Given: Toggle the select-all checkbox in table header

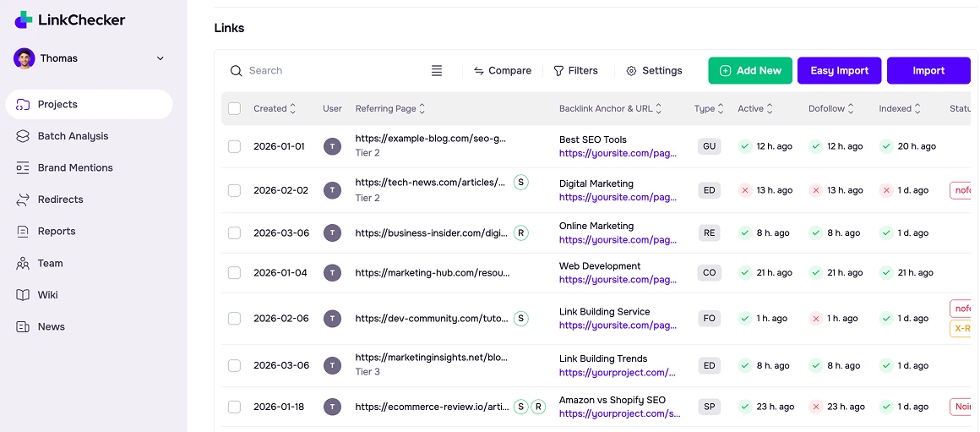Looking at the screenshot, I should tap(235, 108).
